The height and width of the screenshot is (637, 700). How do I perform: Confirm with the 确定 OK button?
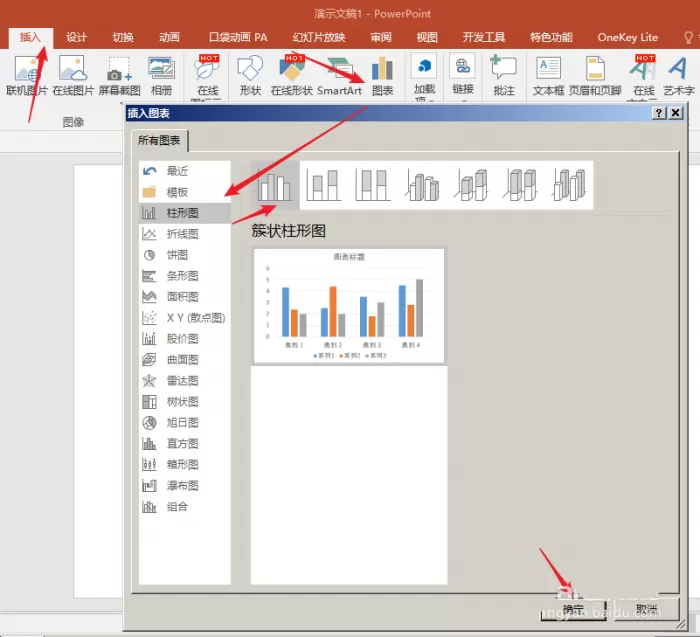point(573,609)
